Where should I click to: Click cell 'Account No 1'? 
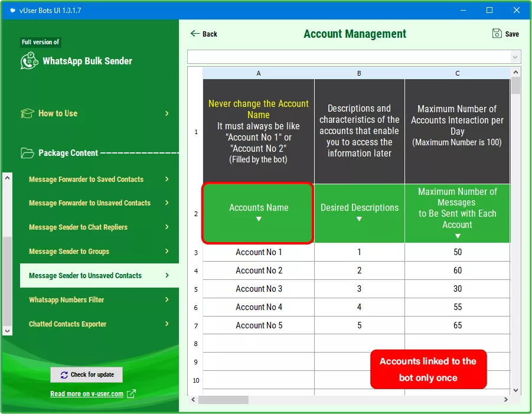[x=259, y=252]
